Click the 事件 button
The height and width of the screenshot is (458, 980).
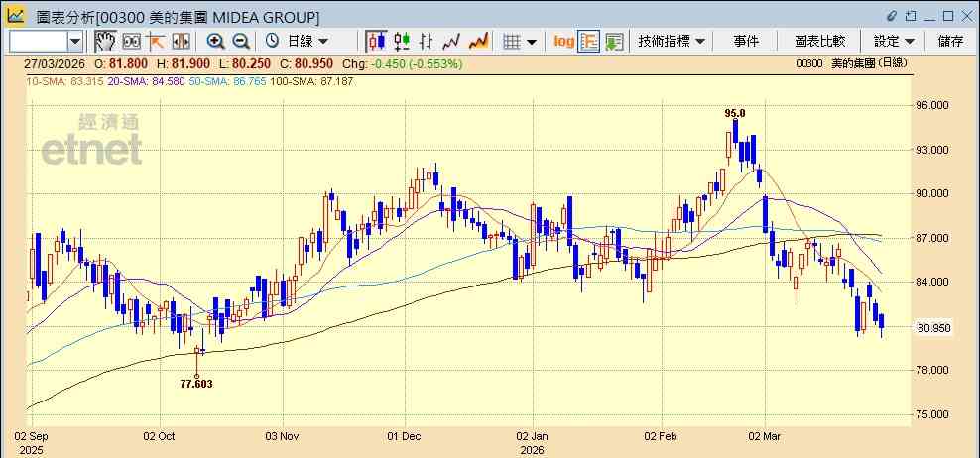[746, 42]
